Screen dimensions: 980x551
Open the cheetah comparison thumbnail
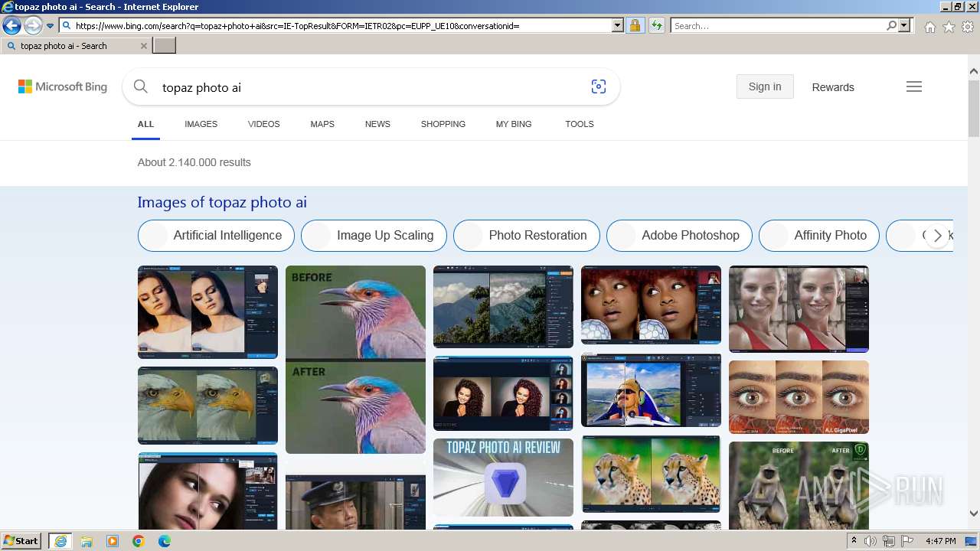tap(651, 474)
